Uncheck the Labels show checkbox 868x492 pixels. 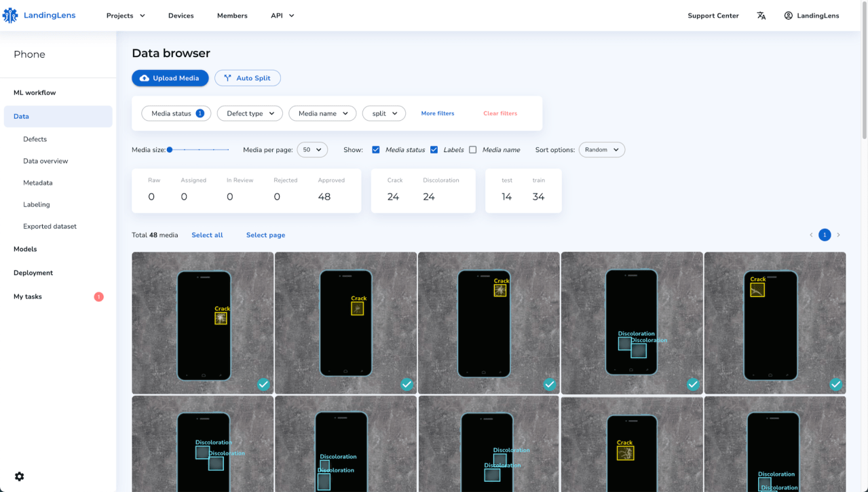coord(434,149)
